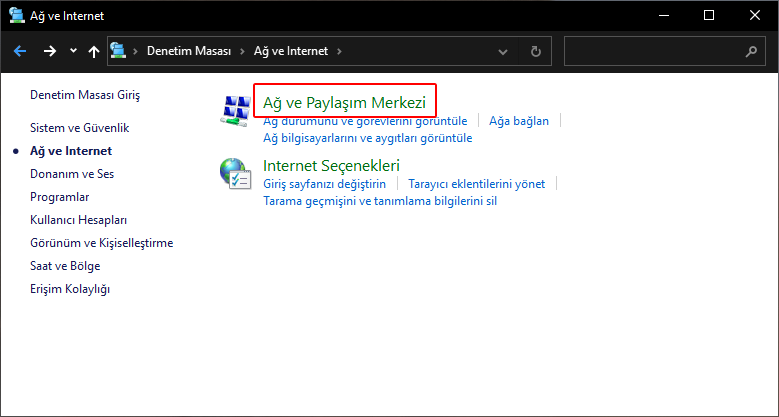This screenshot has width=779, height=417.
Task: Click the Ağa bağlan link
Action: (519, 121)
